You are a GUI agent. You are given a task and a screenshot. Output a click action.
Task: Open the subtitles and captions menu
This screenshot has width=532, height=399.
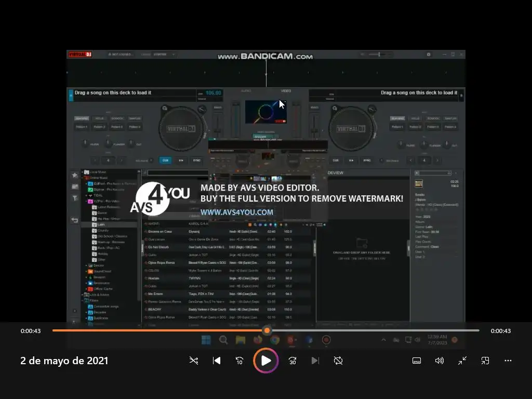[417, 361]
